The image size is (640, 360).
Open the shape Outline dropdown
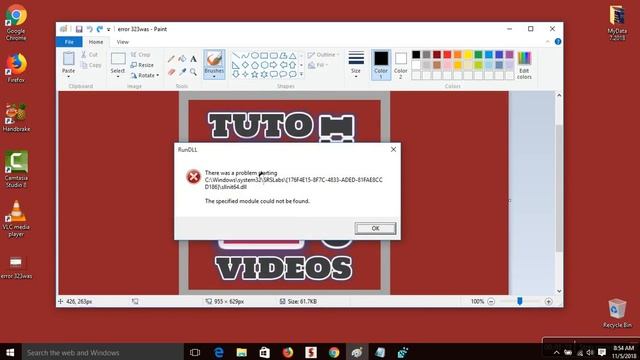click(323, 55)
